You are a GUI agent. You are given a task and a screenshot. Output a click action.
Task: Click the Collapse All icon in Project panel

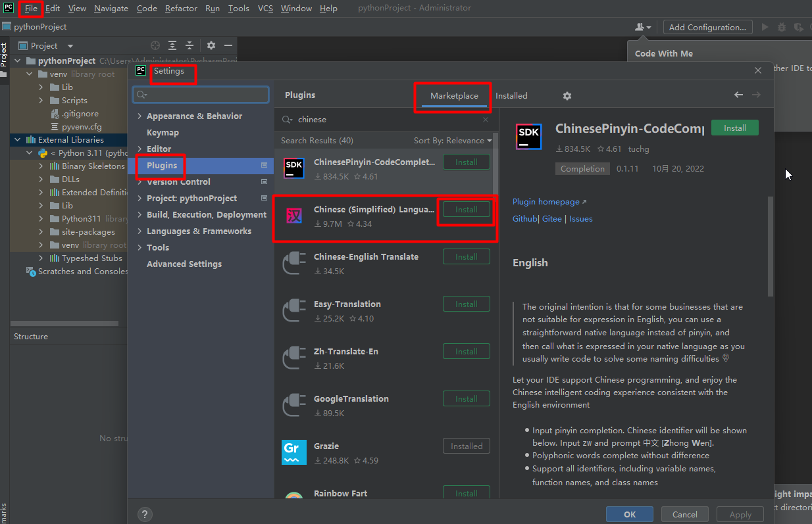pyautogui.click(x=190, y=45)
